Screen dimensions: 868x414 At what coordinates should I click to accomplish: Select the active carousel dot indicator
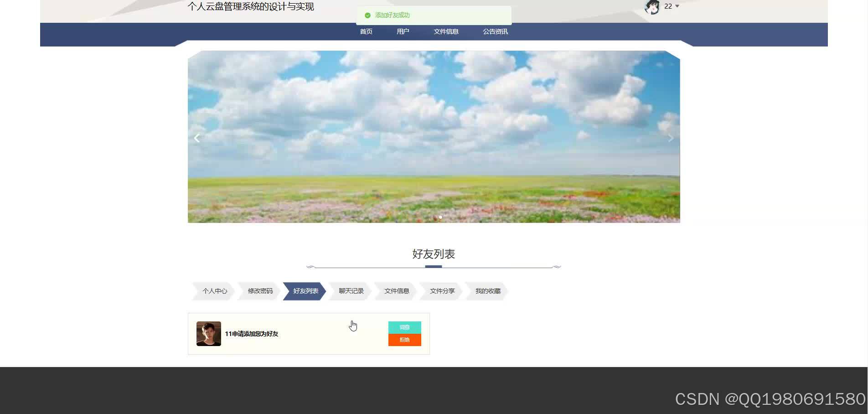440,217
